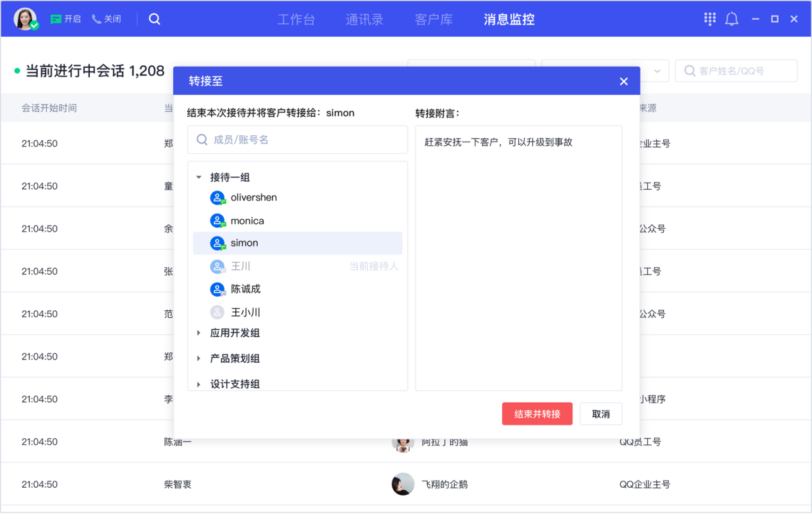This screenshot has width=812, height=514.
Task: Open the filter dropdown beside search box
Action: coord(657,71)
